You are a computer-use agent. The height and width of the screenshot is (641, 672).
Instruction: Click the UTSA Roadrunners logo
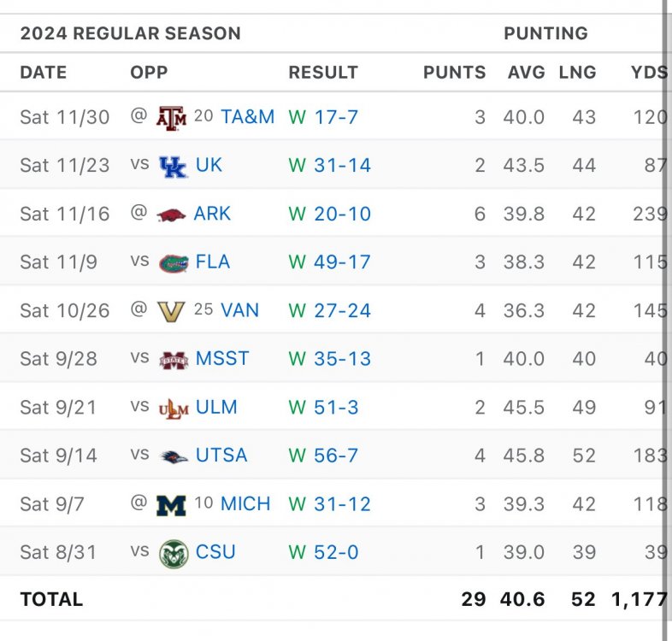coord(174,456)
